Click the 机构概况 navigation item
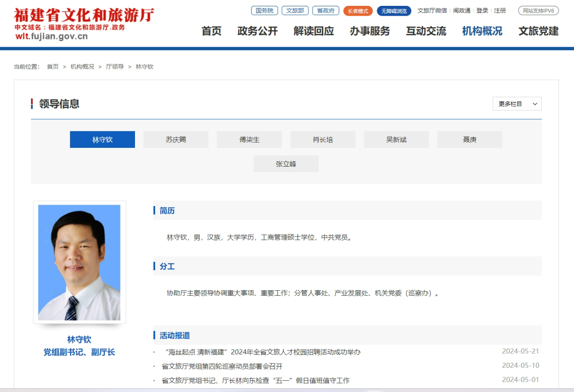The height and width of the screenshot is (392, 574). pyautogui.click(x=482, y=31)
